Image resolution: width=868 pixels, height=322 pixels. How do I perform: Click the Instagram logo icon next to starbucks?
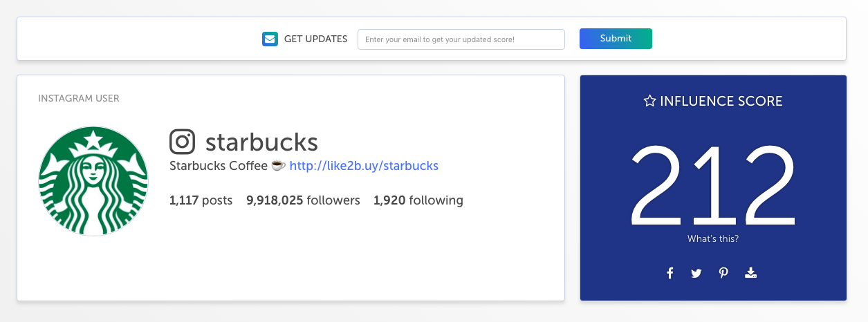(x=183, y=142)
